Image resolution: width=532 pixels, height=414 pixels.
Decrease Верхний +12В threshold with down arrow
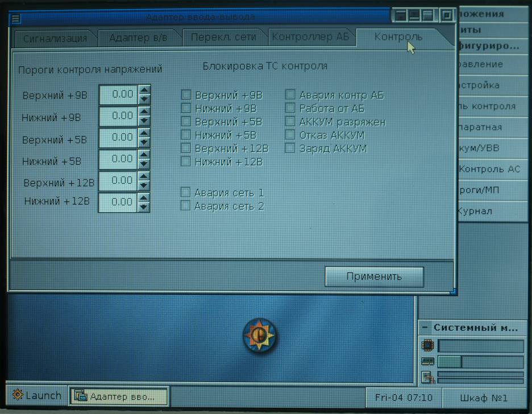point(144,185)
